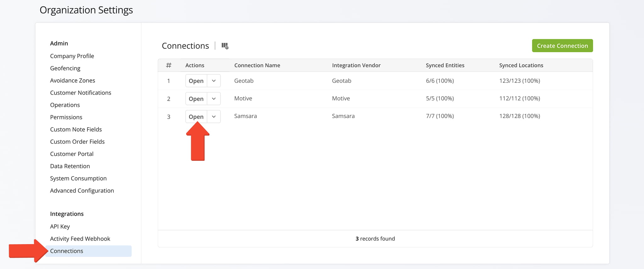The width and height of the screenshot is (644, 269).
Task: Click the Synced Entities column header
Action: (445, 65)
